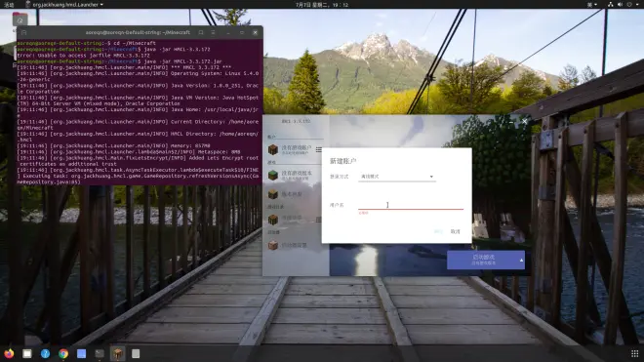The height and width of the screenshot is (362, 644).
Task: Launch Firefox from the dock
Action: tap(9, 353)
